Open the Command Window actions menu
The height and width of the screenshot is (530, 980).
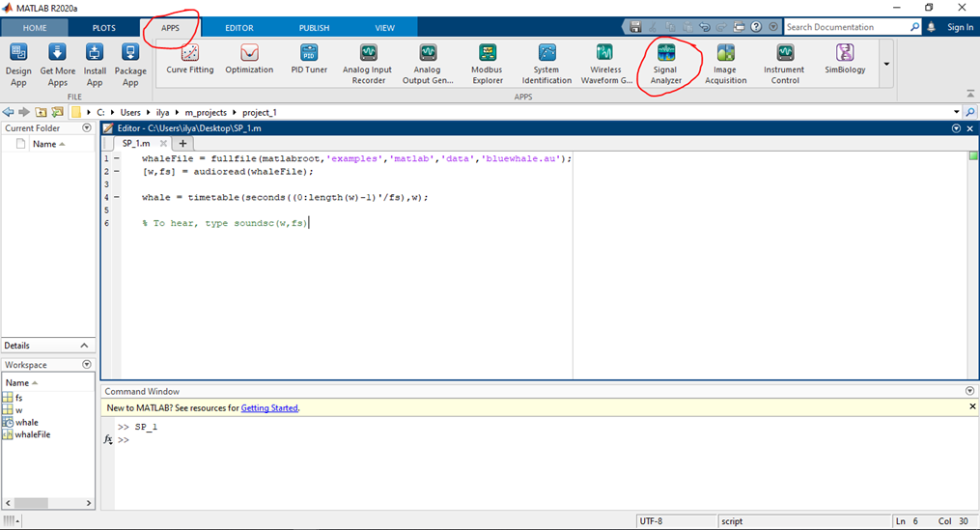coord(969,391)
